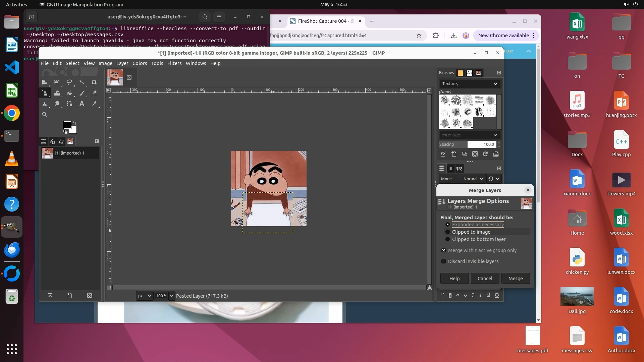Open the Colors menu
The width and height of the screenshot is (644, 362).
coord(140,63)
